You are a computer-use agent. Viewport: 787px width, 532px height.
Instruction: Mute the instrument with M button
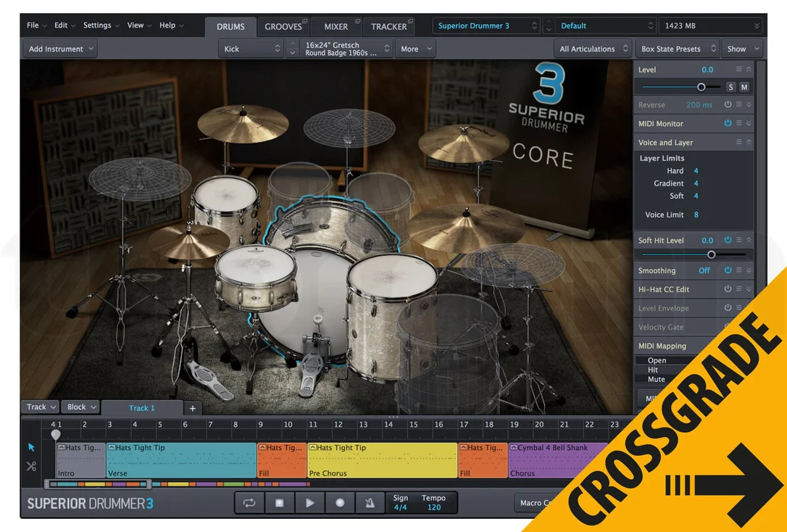point(744,87)
